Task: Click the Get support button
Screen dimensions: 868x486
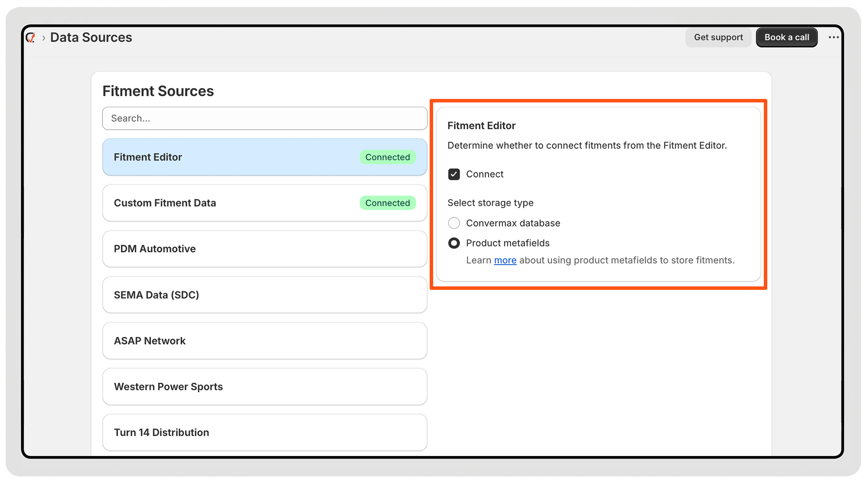Action: pyautogui.click(x=718, y=37)
